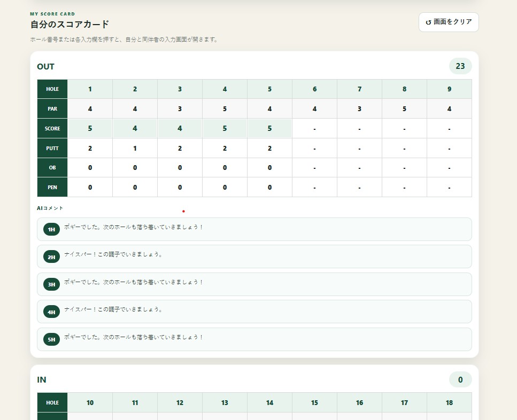This screenshot has height=420, width=517.
Task: Select hole 13 header cell
Action: pyautogui.click(x=225, y=402)
